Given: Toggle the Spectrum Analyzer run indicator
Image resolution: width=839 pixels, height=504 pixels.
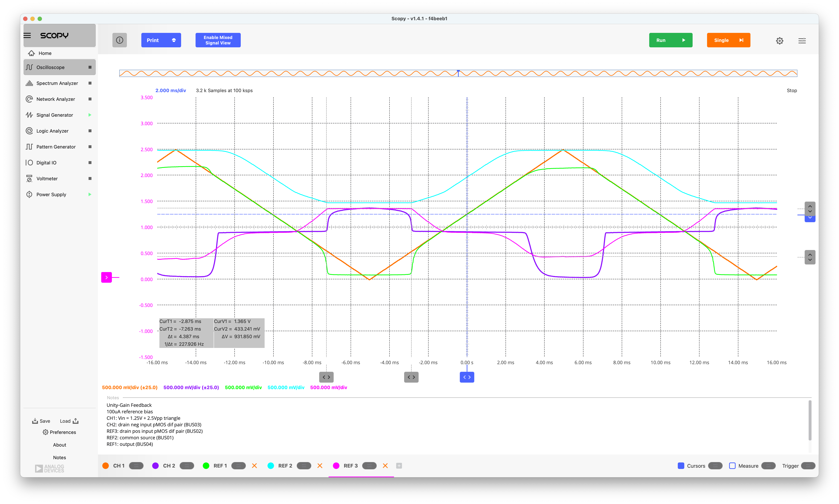Looking at the screenshot, I should [90, 83].
